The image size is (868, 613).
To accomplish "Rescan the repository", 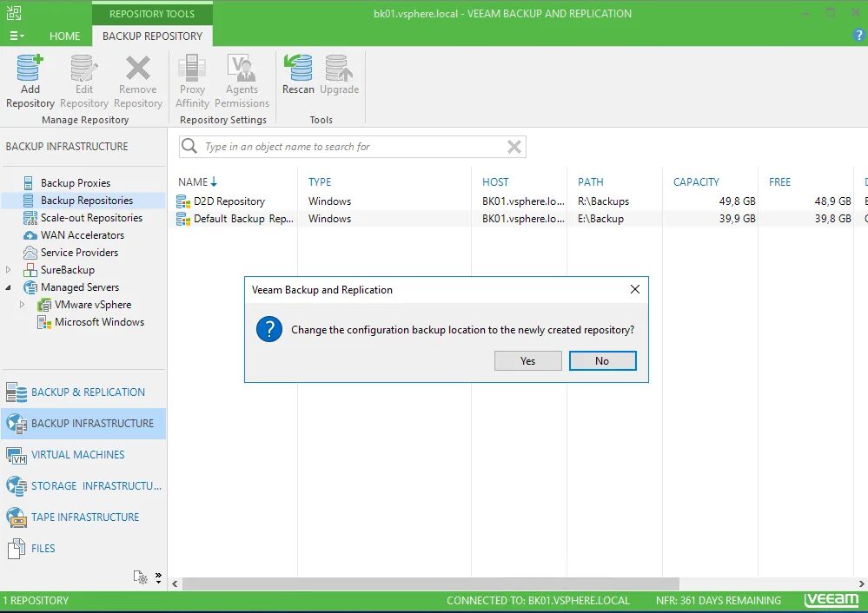I will click(x=298, y=75).
